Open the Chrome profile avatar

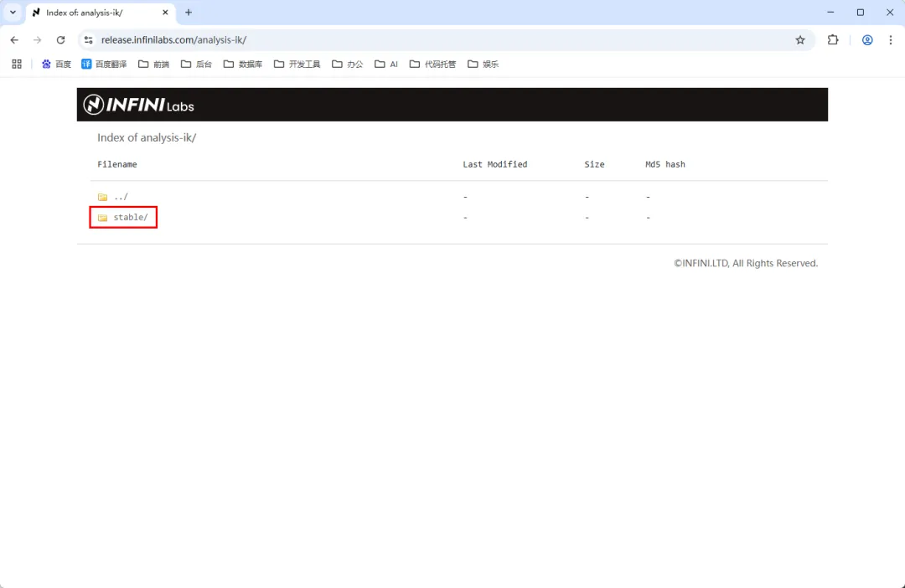[867, 40]
